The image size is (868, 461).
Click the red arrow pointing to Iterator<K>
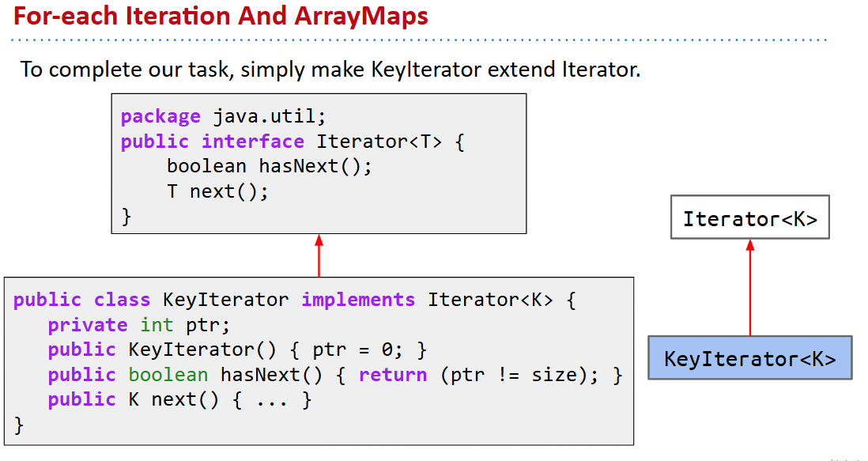pyautogui.click(x=749, y=287)
